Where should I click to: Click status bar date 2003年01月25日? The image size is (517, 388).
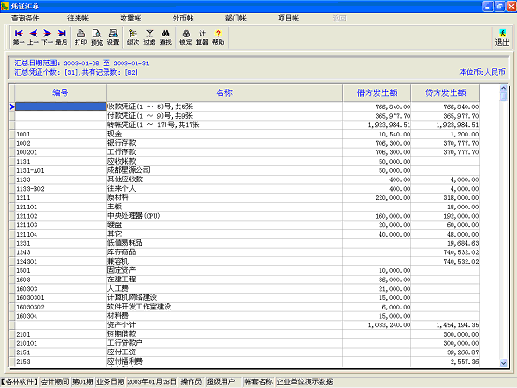coord(152,382)
